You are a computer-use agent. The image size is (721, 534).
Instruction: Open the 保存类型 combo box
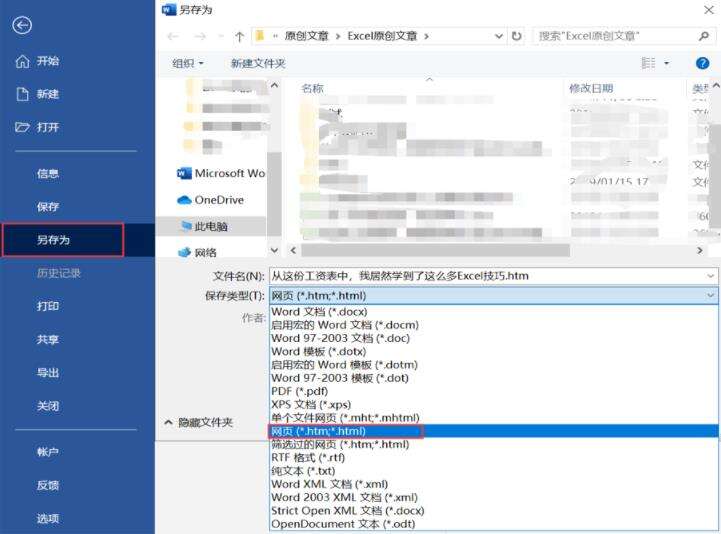click(493, 295)
